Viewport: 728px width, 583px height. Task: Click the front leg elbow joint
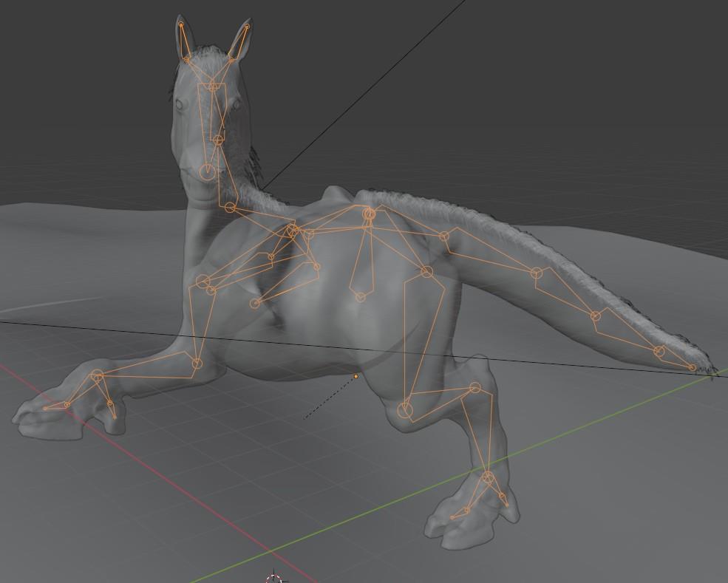click(x=197, y=363)
